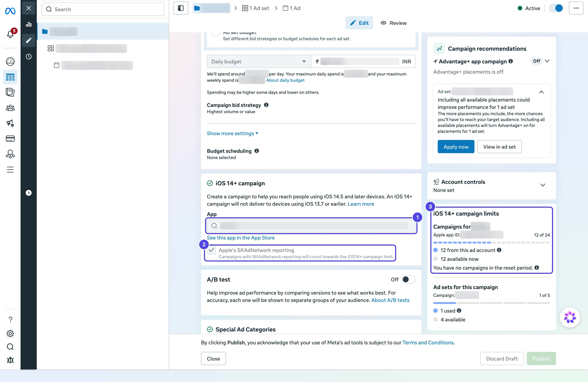Click the iOS 14+ campaign limits progress bar
Viewport: 588px width, 382px height.
(491, 242)
